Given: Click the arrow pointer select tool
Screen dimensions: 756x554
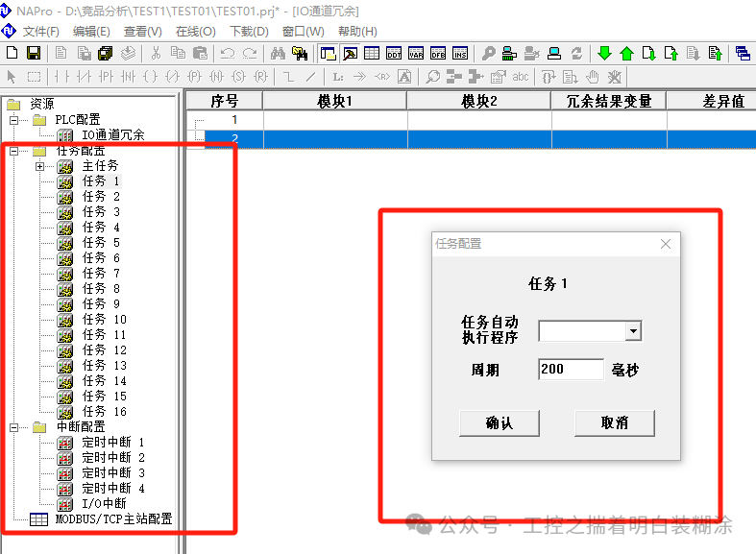Looking at the screenshot, I should [12, 77].
